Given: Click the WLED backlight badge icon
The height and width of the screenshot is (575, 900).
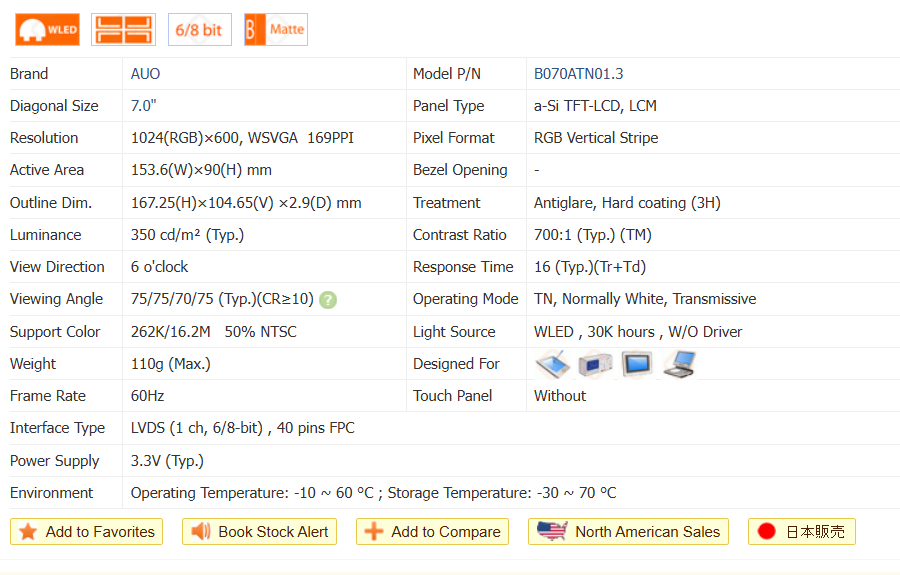Looking at the screenshot, I should pyautogui.click(x=47, y=30).
